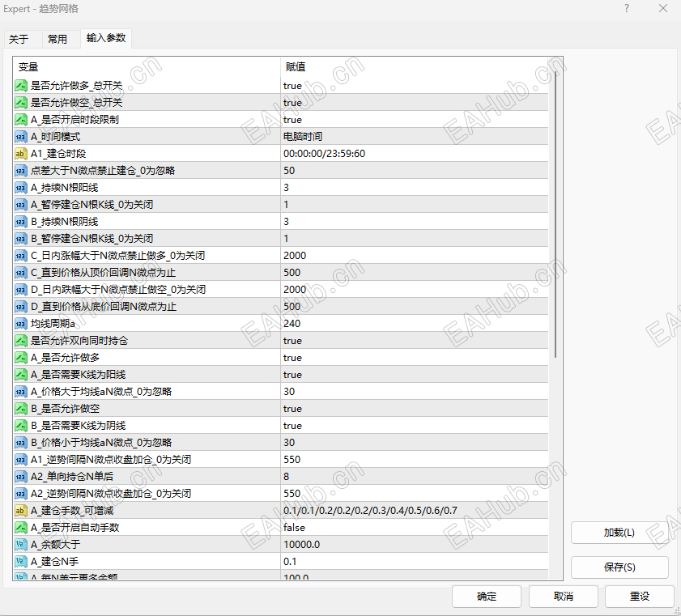
Task: Click the boolean icon beside 是否允许做多_总开关
Action: [x=21, y=86]
